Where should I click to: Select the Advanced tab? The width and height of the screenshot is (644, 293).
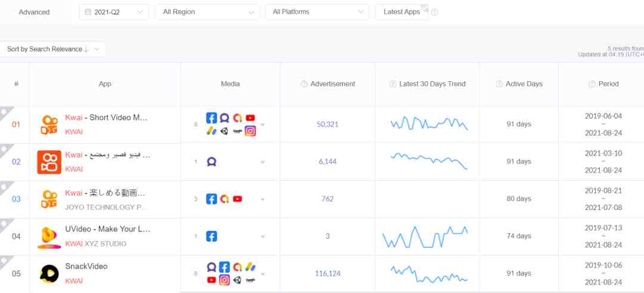[x=34, y=13]
